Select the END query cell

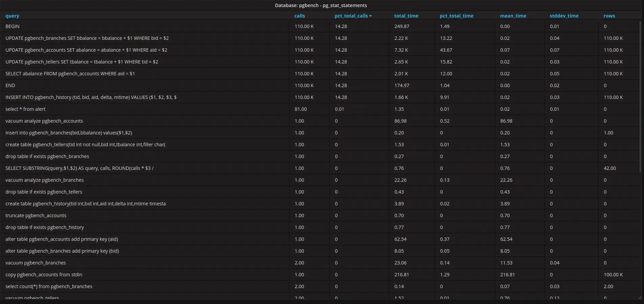(x=10, y=85)
